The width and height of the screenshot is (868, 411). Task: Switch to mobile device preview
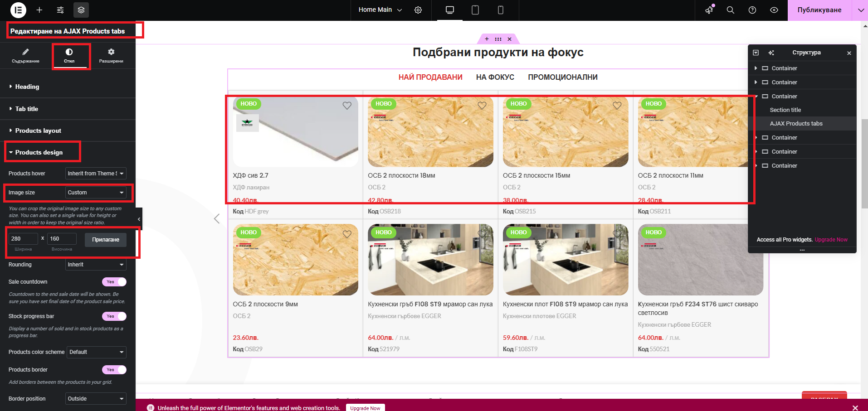(501, 10)
